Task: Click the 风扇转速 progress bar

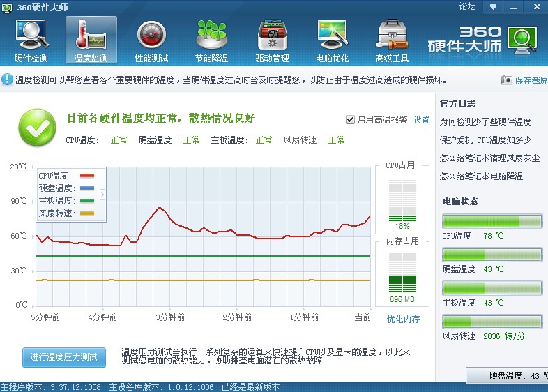Action: tap(492, 322)
